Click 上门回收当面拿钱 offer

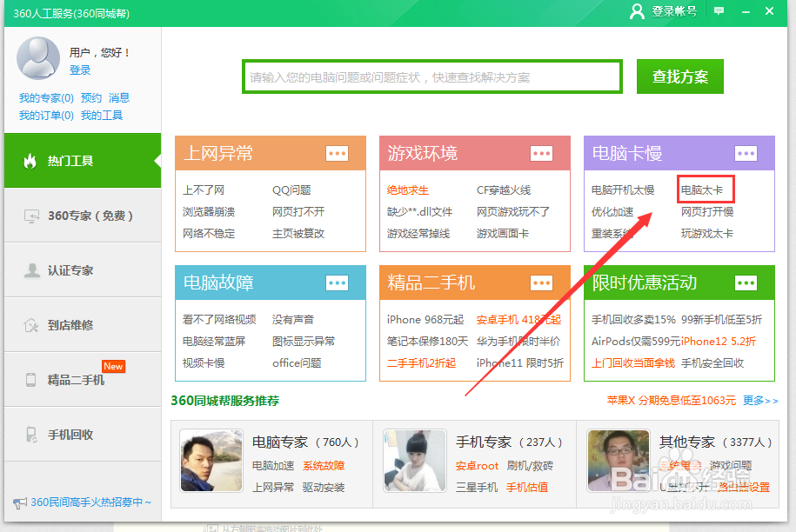point(633,363)
